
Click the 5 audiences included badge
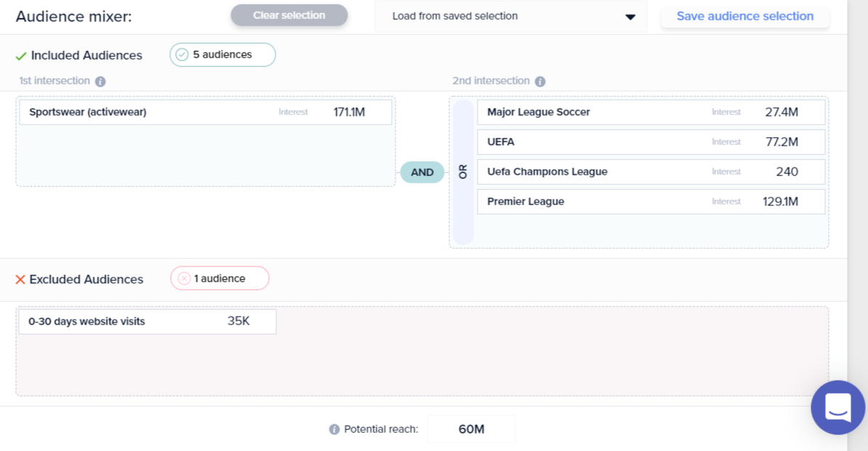point(222,55)
